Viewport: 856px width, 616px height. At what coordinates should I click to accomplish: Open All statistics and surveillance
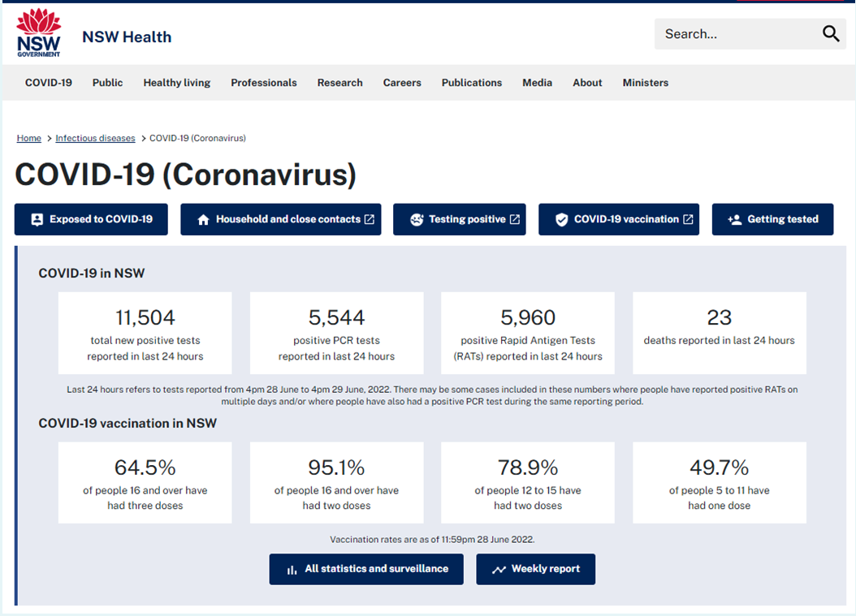(x=366, y=569)
